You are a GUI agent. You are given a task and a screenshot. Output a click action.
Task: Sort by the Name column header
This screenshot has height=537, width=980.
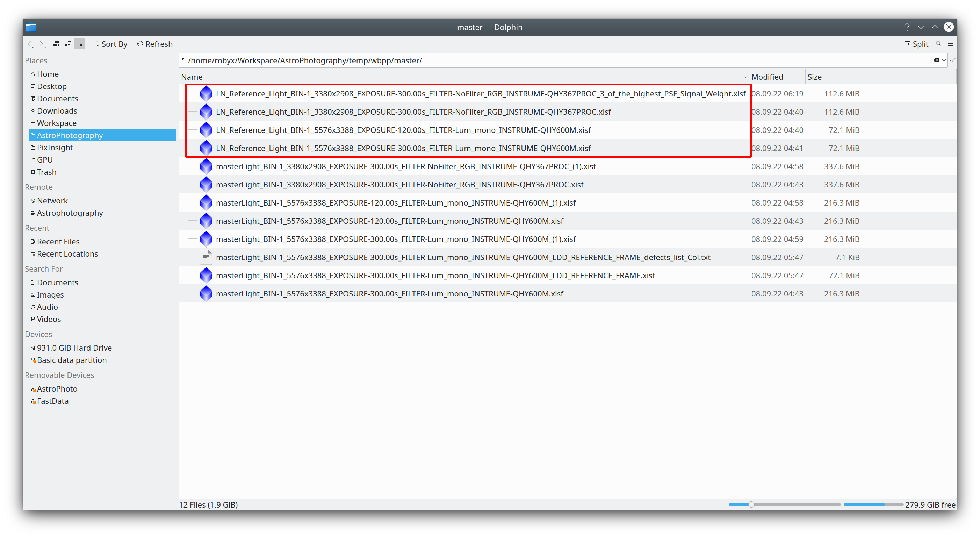pos(464,77)
